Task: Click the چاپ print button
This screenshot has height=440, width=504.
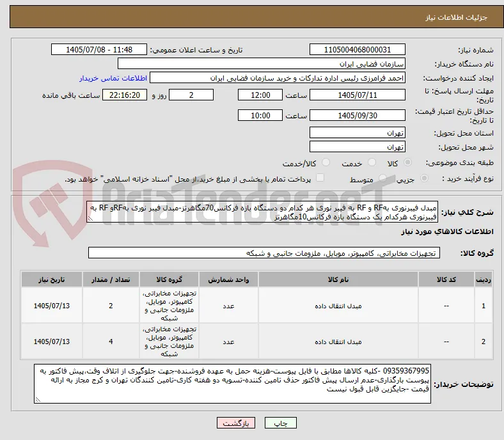Action: pyautogui.click(x=281, y=423)
